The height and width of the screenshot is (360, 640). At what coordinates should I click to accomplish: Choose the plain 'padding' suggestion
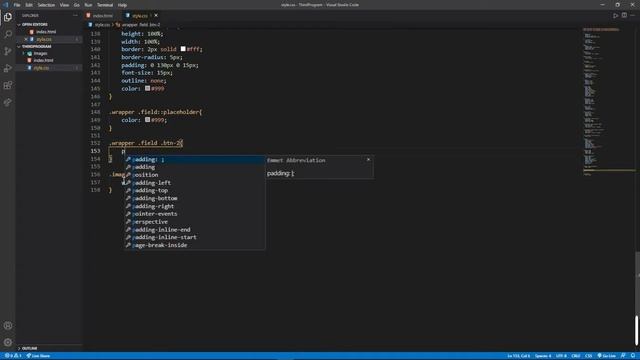click(x=195, y=167)
